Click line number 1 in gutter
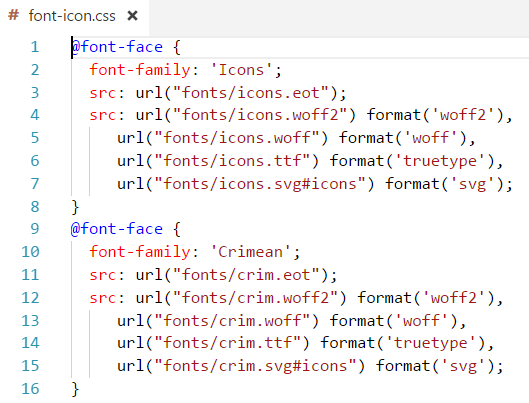This screenshot has width=529, height=403. (35, 47)
